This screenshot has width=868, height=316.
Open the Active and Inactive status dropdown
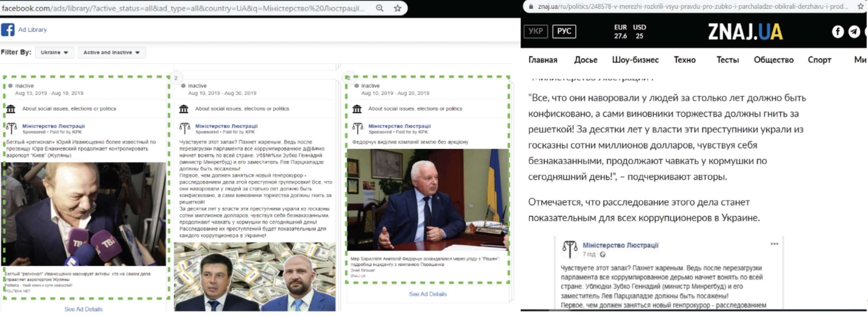111,52
